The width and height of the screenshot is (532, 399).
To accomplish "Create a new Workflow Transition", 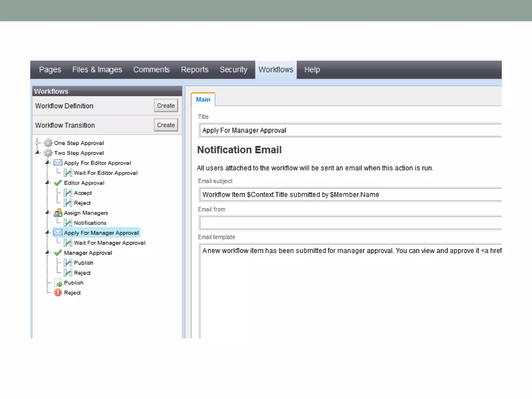I will (166, 125).
